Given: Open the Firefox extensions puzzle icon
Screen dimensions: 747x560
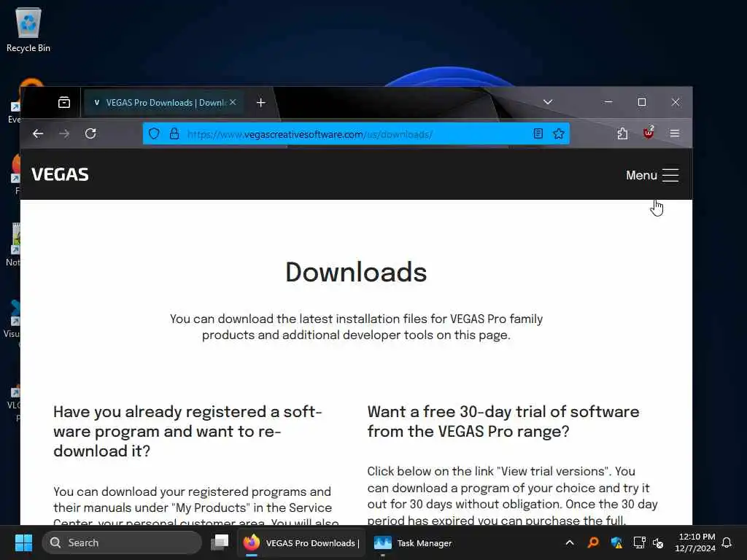Looking at the screenshot, I should coord(622,134).
